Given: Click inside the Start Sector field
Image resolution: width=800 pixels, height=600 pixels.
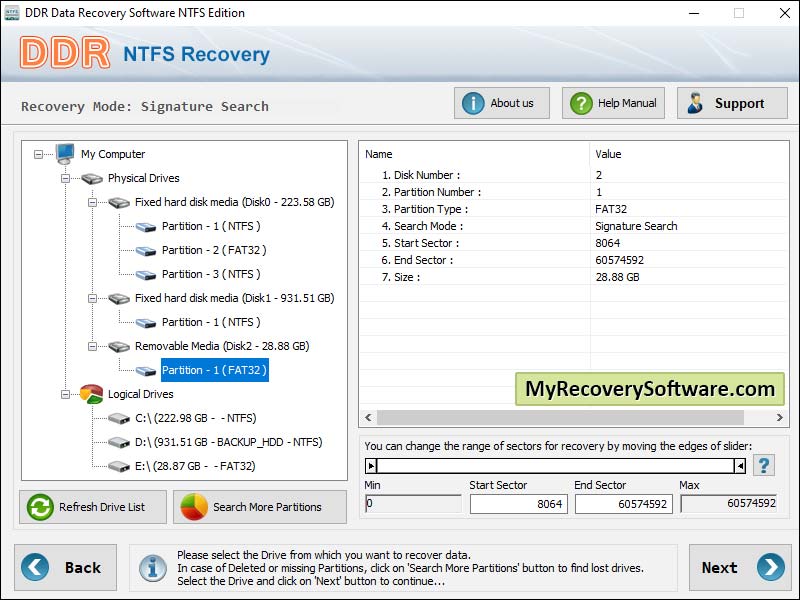Looking at the screenshot, I should (x=520, y=503).
